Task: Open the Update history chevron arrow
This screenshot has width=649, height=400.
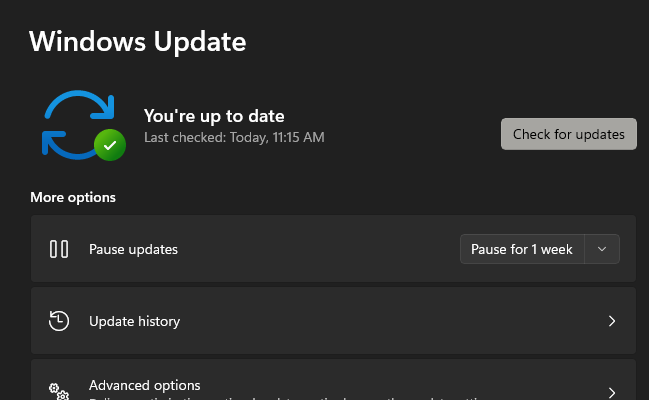Action: coord(612,321)
